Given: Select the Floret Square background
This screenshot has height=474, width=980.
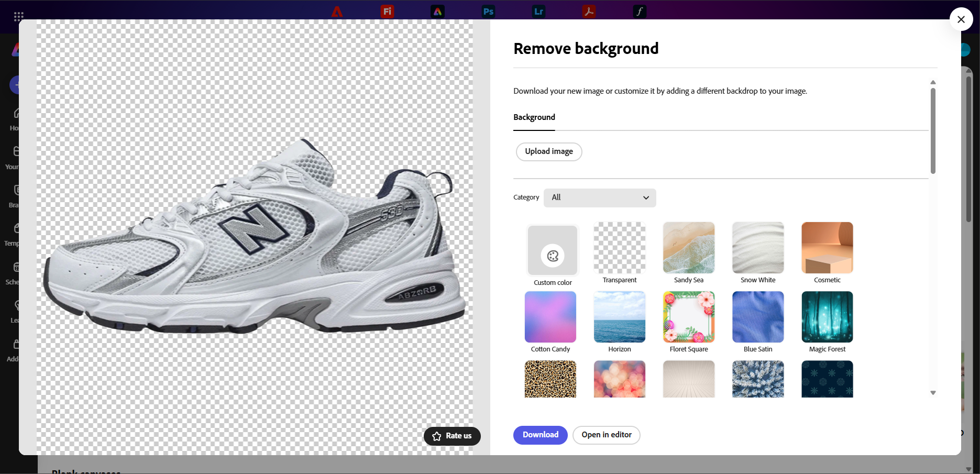Looking at the screenshot, I should click(x=689, y=317).
